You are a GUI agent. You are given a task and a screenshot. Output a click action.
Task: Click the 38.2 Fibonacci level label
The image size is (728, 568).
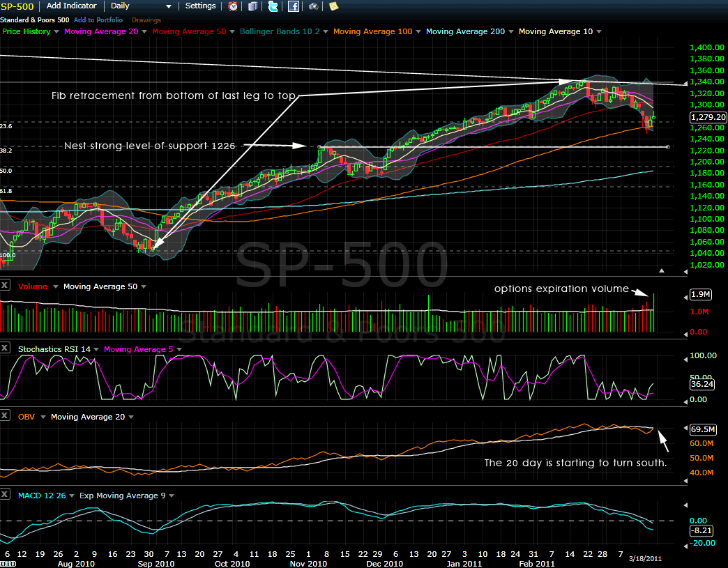pos(6,151)
